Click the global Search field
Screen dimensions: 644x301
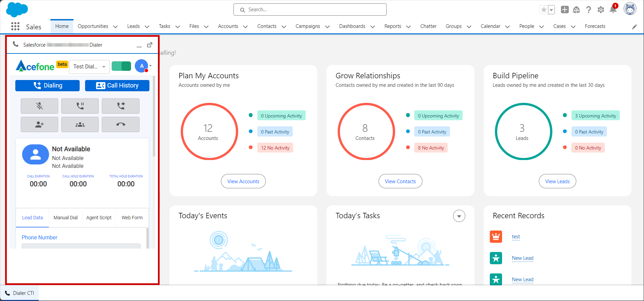click(310, 10)
